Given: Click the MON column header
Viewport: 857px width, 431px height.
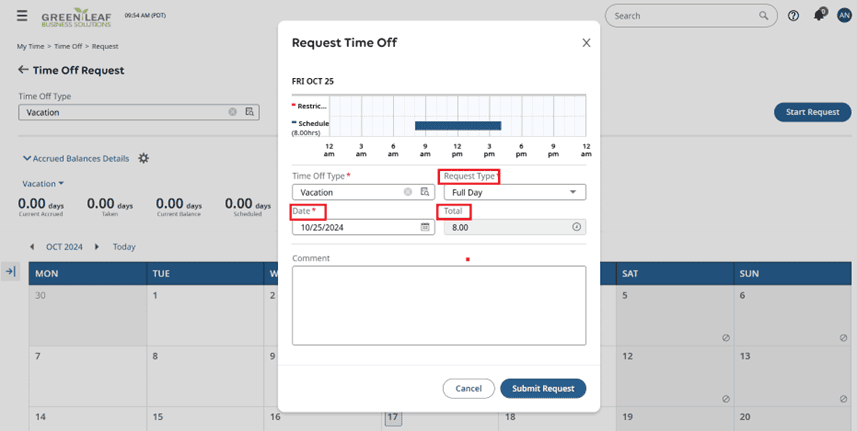Looking at the screenshot, I should (87, 273).
